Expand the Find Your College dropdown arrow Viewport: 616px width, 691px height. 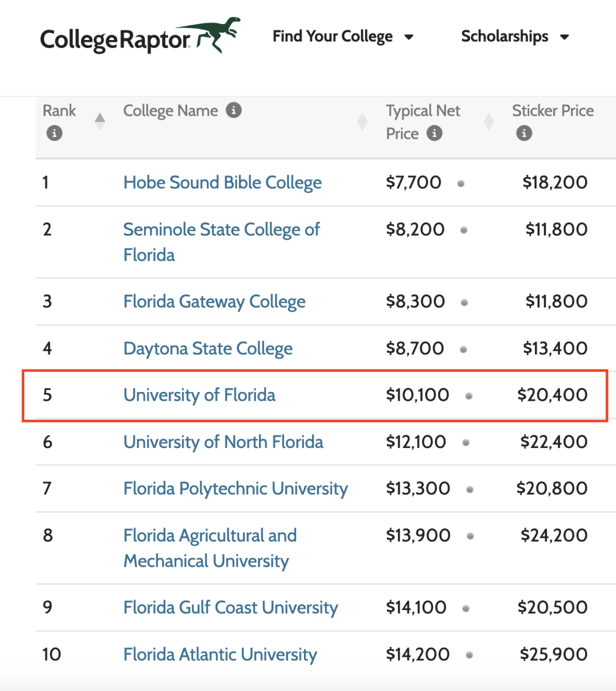408,38
